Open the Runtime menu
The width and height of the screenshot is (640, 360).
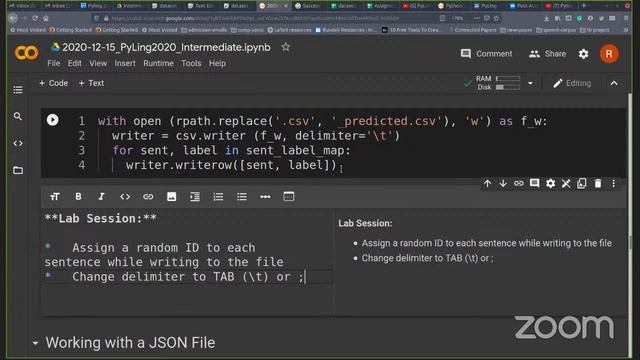click(158, 63)
